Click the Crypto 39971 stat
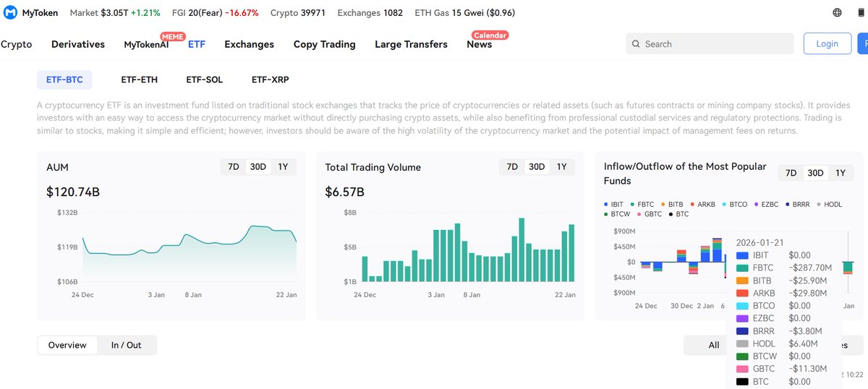Screen dimensions: 868x389 tap(298, 13)
